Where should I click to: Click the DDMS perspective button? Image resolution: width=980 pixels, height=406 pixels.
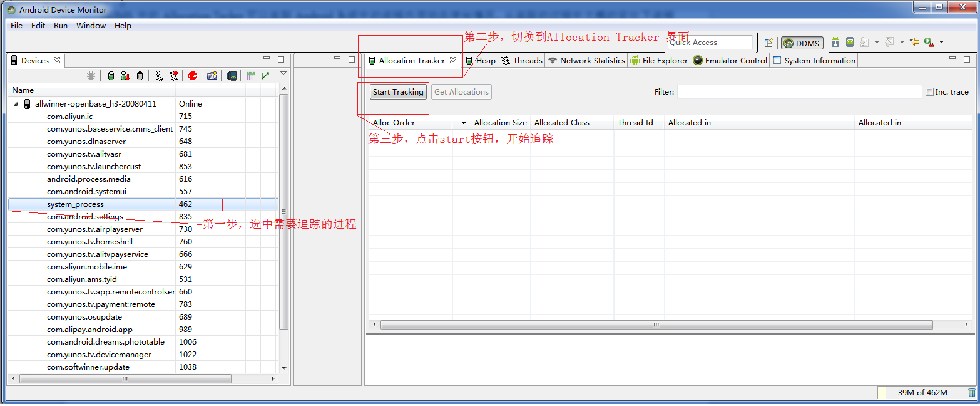pyautogui.click(x=802, y=43)
